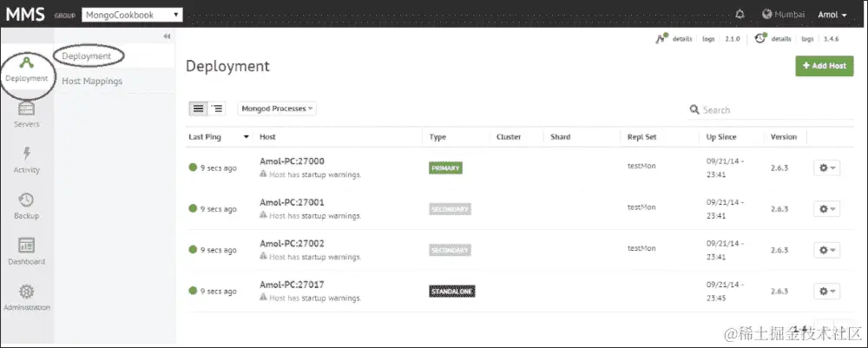Viewport: 868px width, 348px height.
Task: Open the Activity lightning icon
Action: coord(27,154)
